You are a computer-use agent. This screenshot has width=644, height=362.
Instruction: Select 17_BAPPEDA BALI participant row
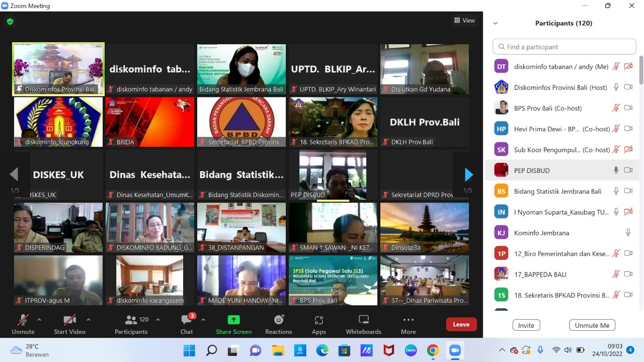point(562,274)
